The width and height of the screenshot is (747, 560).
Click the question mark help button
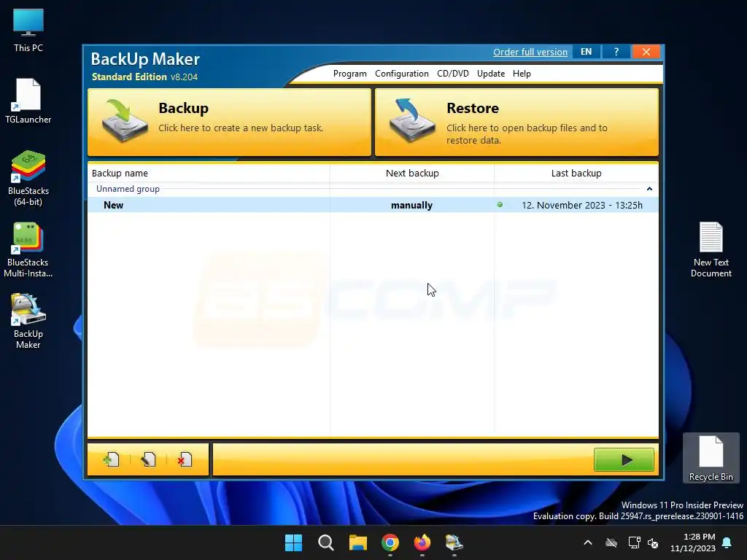(x=616, y=52)
